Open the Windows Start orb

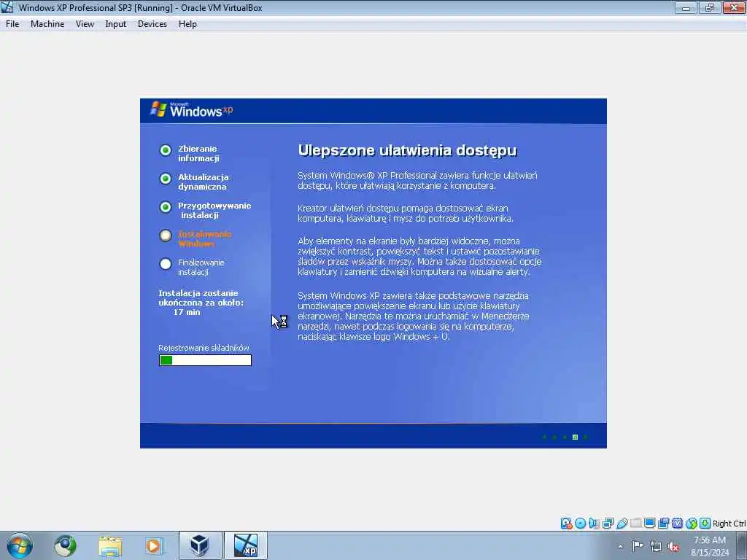click(20, 545)
